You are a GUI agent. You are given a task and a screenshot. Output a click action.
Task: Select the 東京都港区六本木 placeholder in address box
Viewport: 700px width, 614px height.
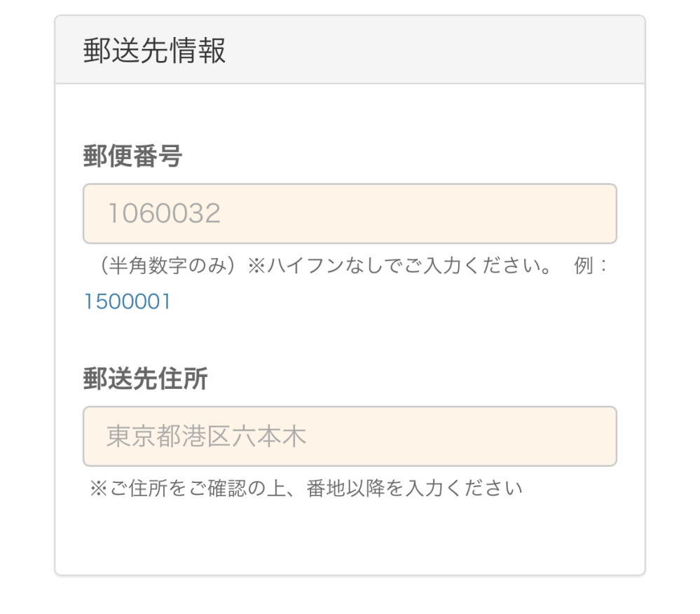206,436
